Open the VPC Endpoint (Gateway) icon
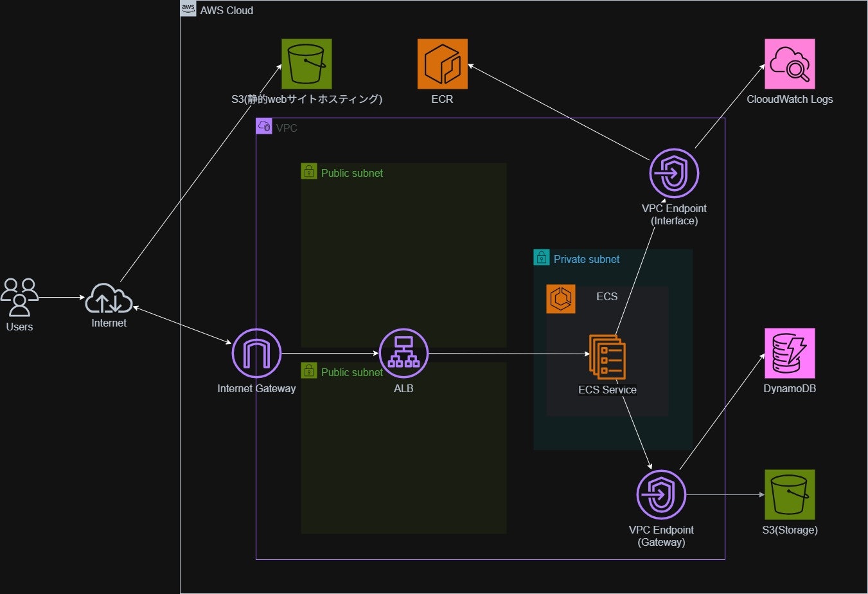 (661, 494)
